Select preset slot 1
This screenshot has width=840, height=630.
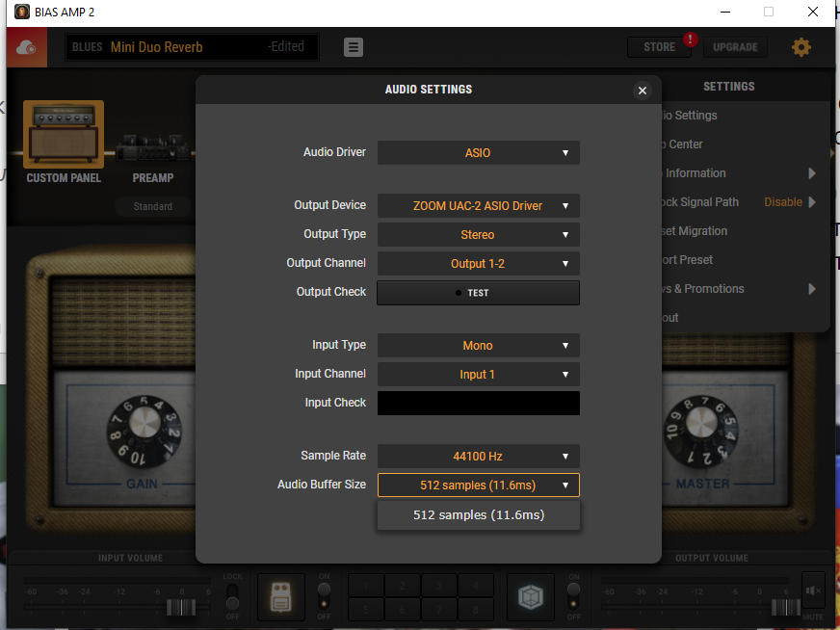tap(366, 586)
